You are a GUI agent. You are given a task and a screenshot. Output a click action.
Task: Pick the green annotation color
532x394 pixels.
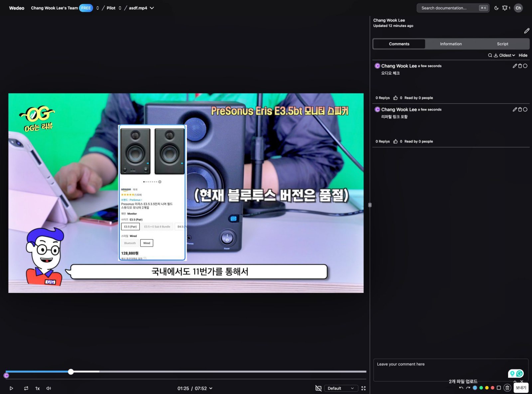pyautogui.click(x=481, y=388)
